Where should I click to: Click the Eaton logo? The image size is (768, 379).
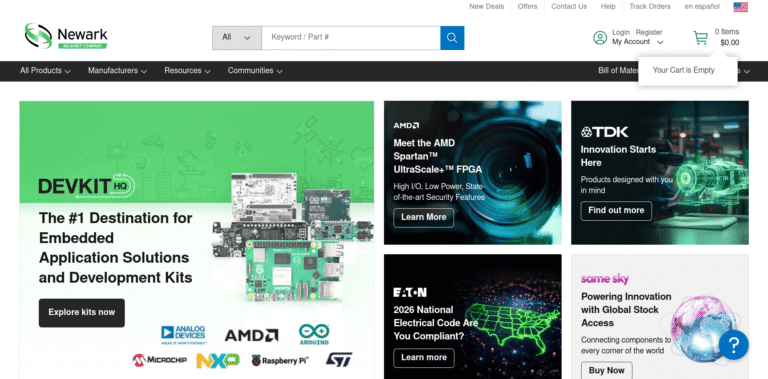410,292
